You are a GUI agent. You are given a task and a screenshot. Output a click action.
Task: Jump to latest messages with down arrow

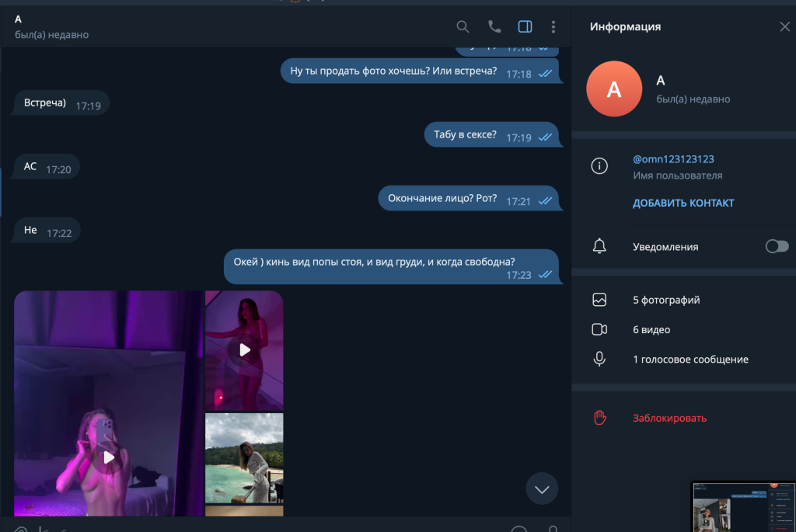tap(542, 489)
